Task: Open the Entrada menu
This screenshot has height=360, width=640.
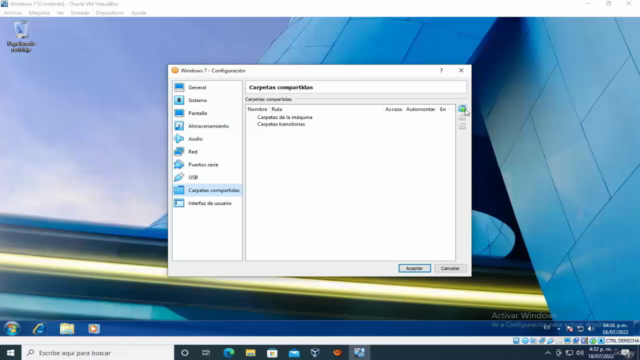Action: point(80,13)
